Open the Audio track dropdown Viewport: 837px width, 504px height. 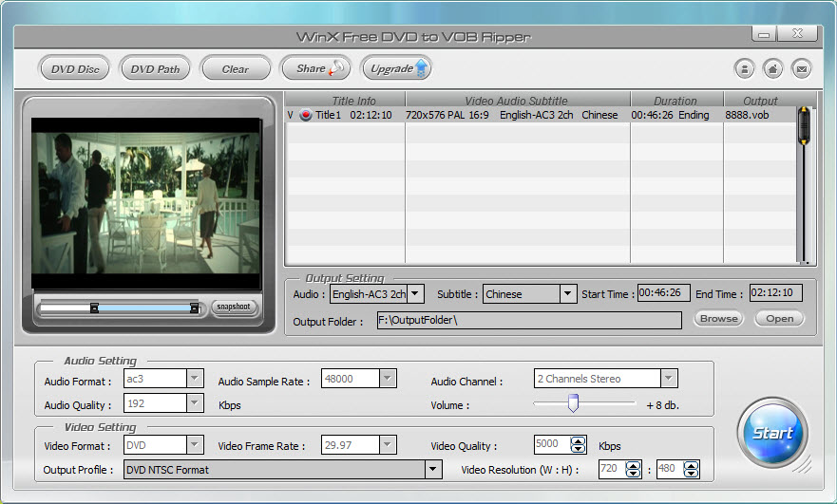point(415,294)
